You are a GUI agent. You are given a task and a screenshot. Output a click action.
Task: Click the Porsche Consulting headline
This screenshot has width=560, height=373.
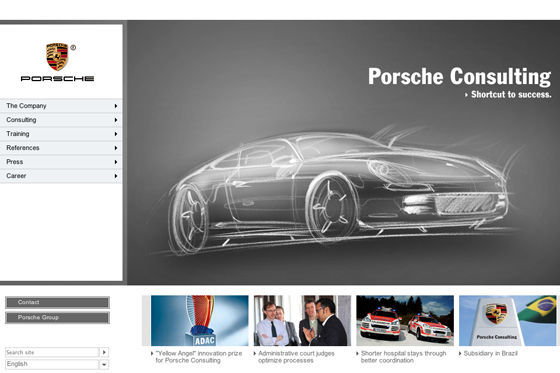pyautogui.click(x=460, y=76)
